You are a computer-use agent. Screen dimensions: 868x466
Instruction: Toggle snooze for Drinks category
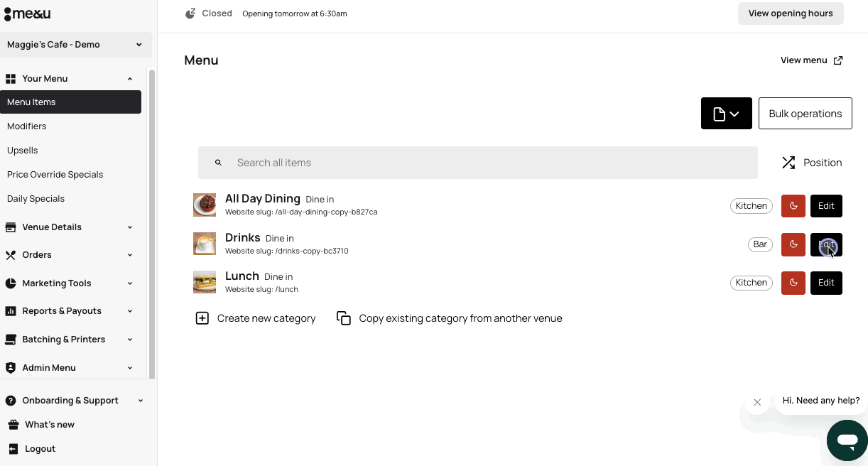(x=793, y=244)
